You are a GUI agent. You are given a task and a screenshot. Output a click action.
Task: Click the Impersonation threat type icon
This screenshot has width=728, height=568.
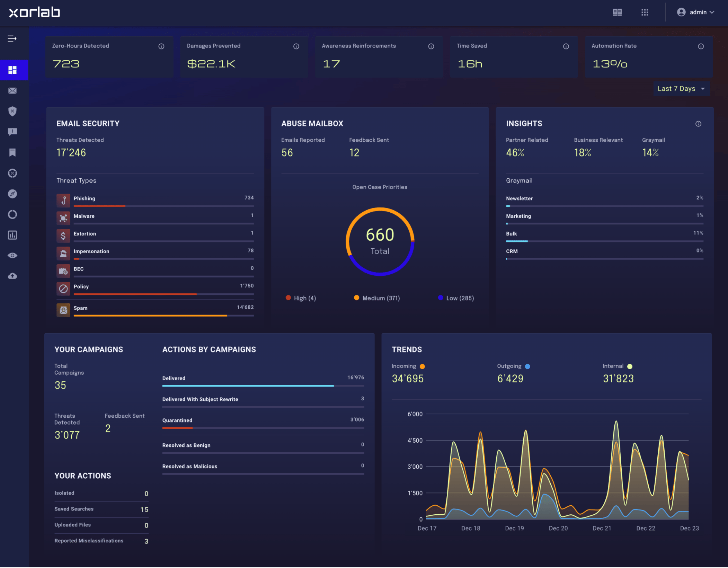pyautogui.click(x=63, y=254)
